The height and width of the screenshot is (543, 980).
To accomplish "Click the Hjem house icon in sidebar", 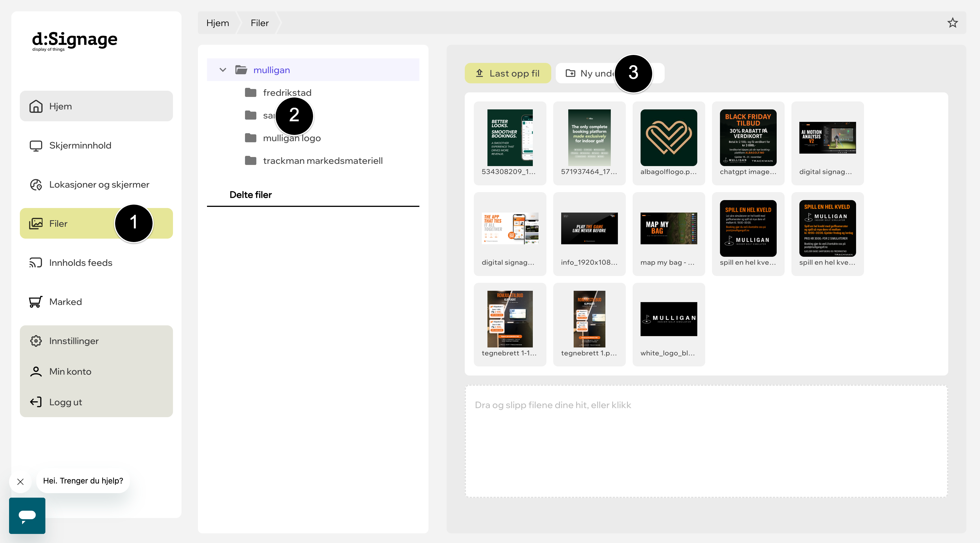I will point(36,106).
